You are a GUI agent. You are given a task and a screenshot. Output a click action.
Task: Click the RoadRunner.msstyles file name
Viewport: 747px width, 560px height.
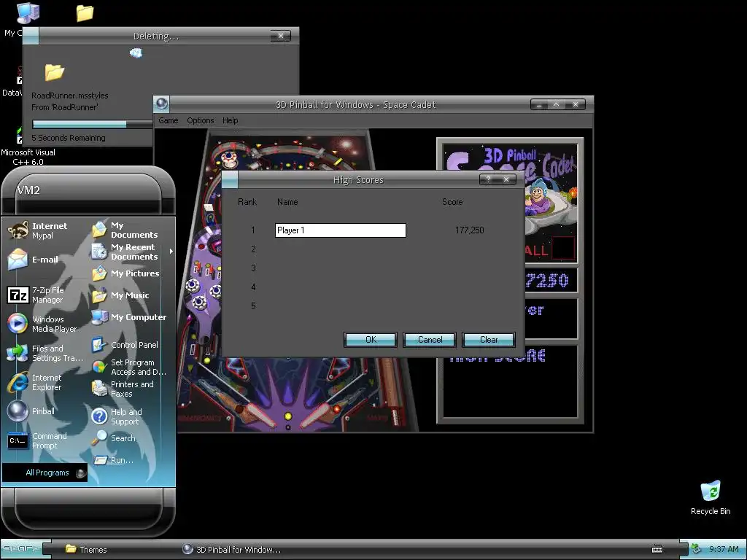[x=70, y=96]
